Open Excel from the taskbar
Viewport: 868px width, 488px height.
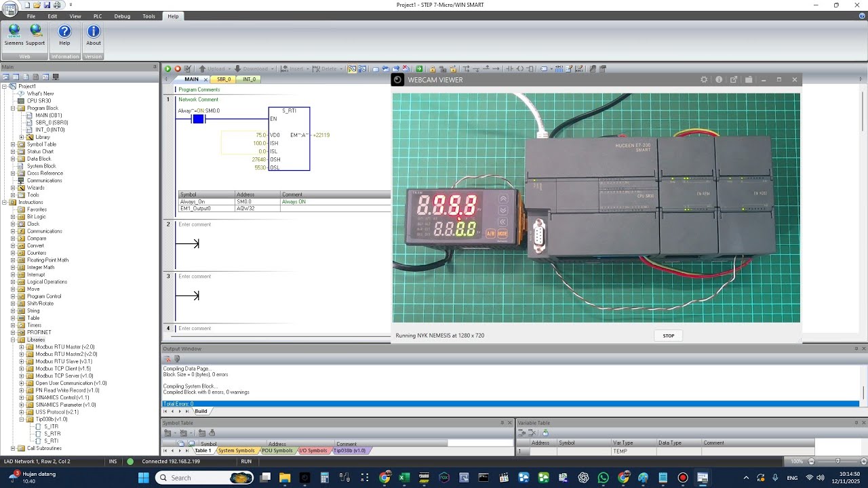(404, 478)
